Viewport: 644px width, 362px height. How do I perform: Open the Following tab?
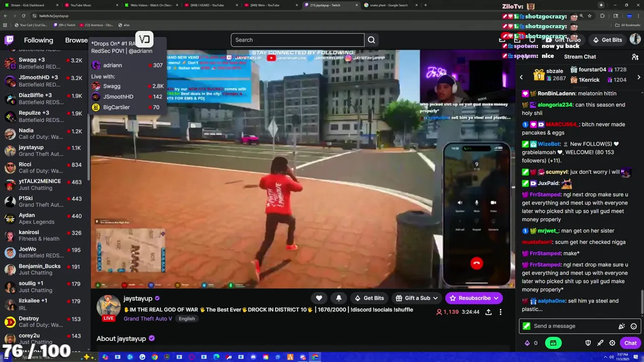point(38,40)
